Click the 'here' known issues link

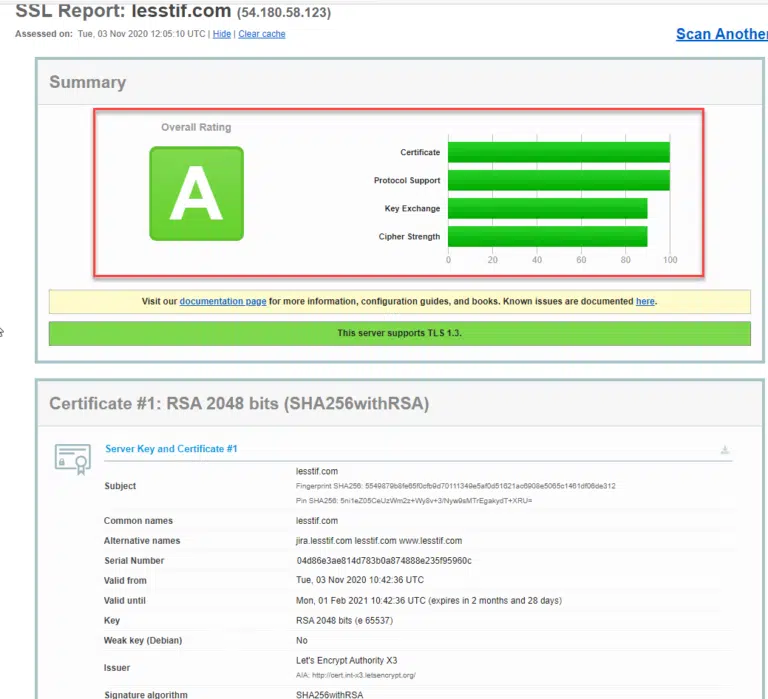tap(645, 301)
